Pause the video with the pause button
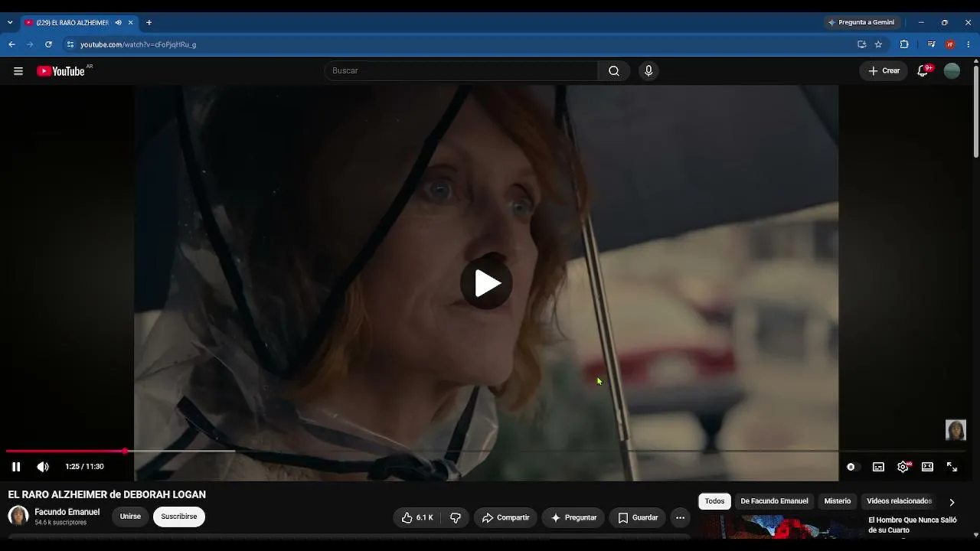Screen dimensions: 980x551 pos(16,467)
